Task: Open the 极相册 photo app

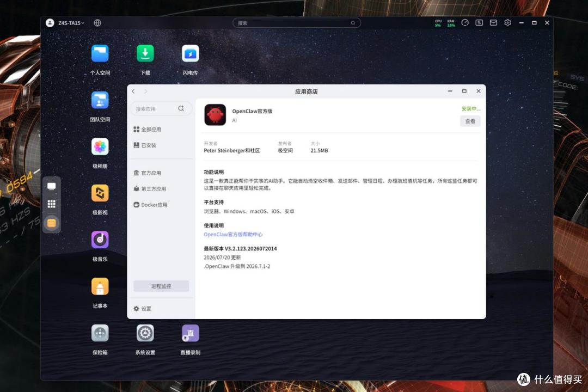Action: pos(100,146)
